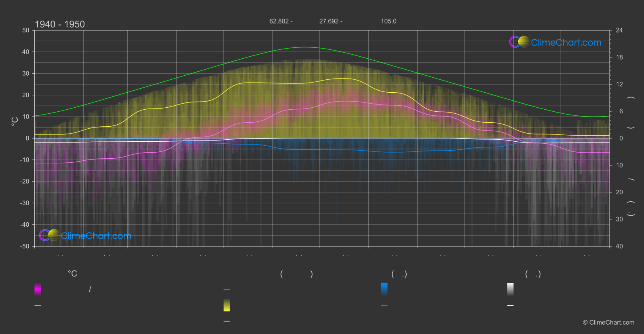The width and height of the screenshot is (644, 334).
Task: Click the ClimeChart.com logo at bottom left
Action: [x=85, y=236]
